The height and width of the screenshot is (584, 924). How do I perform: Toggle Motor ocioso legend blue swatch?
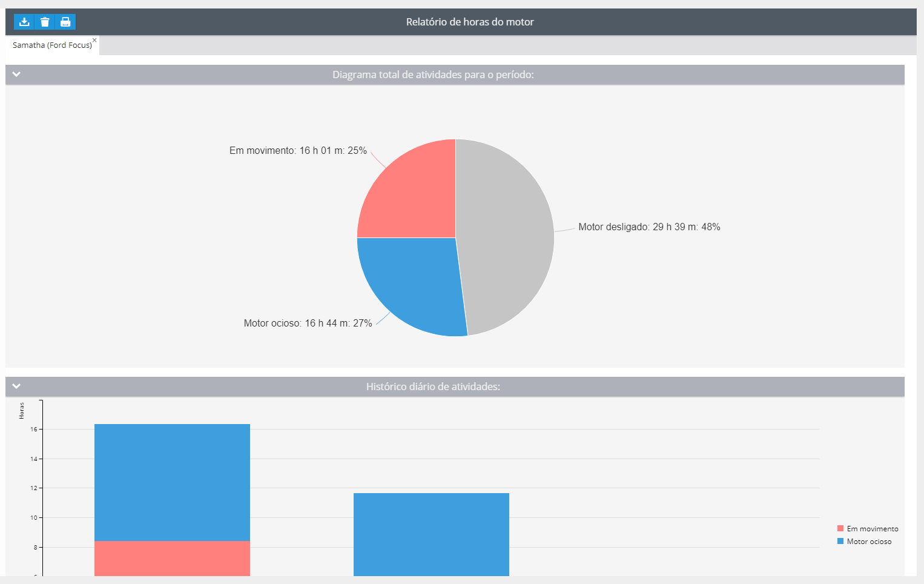(x=840, y=541)
